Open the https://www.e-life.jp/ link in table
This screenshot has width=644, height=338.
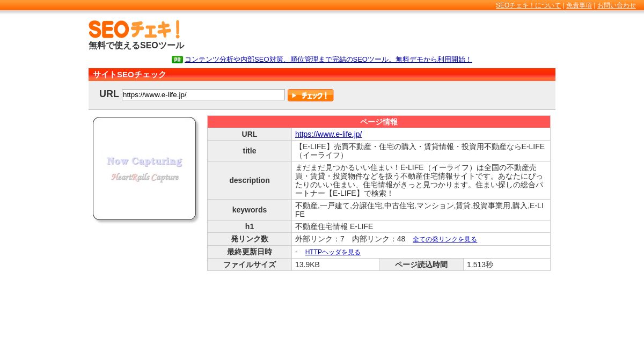coord(328,134)
